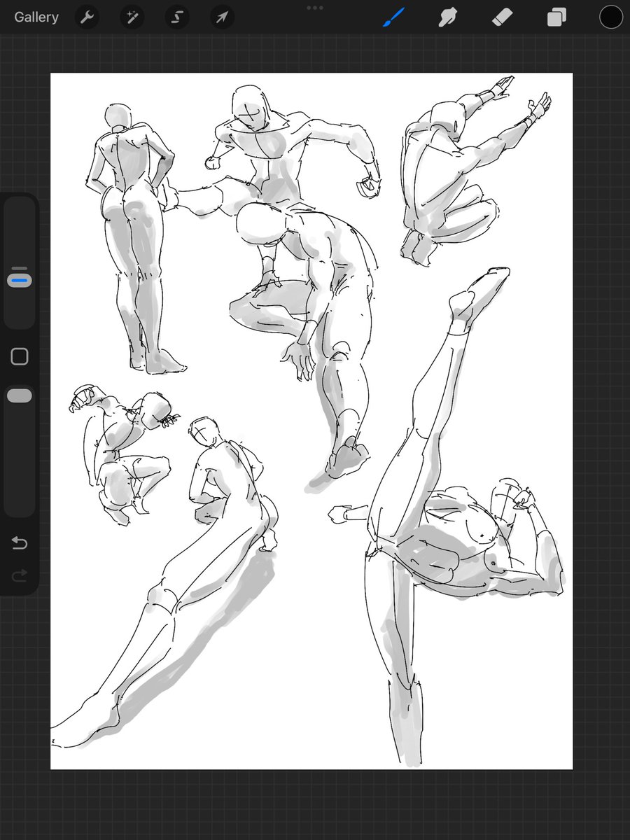Viewport: 630px width, 840px height.
Task: Activate the Selection tool
Action: pos(177,17)
